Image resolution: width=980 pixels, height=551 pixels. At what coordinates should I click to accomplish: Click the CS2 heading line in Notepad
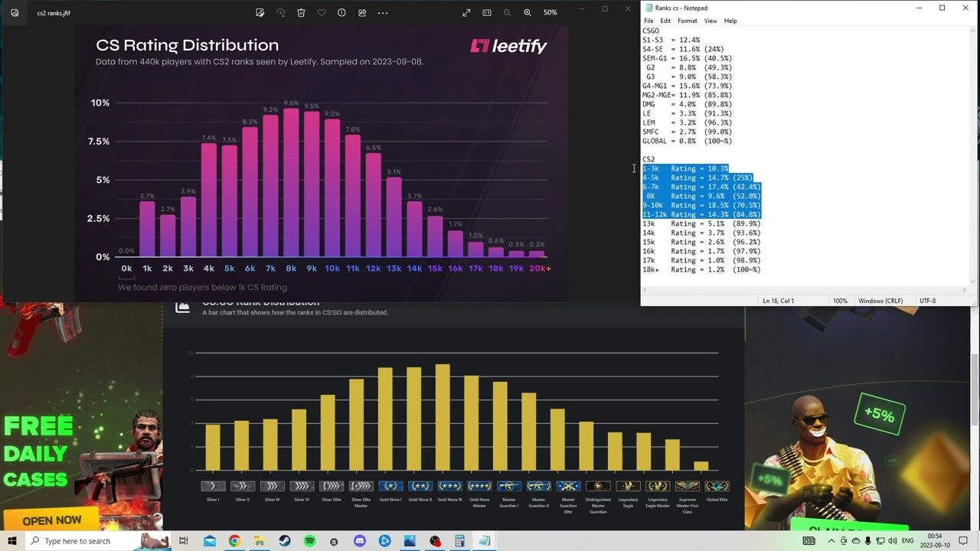click(x=648, y=159)
